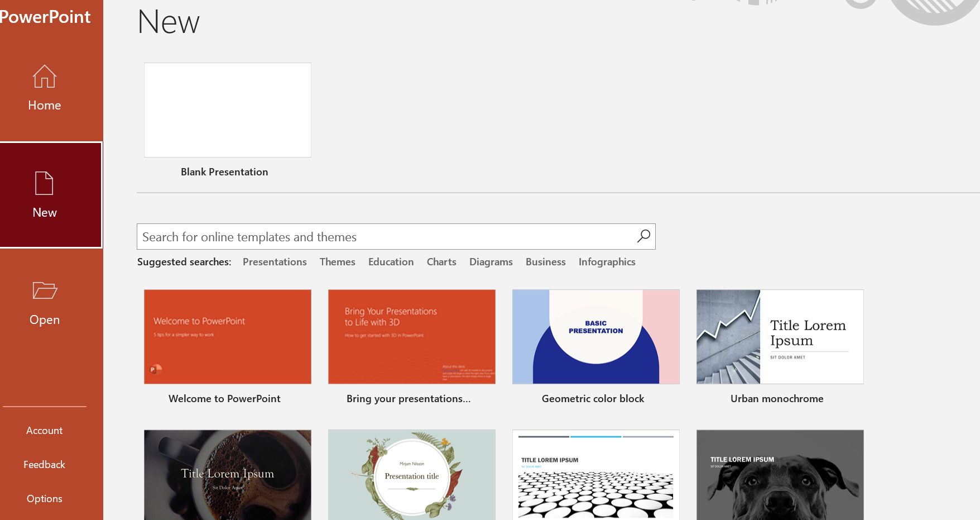Open the Bring Your Presentations to Life 3D thumbnail

[412, 337]
